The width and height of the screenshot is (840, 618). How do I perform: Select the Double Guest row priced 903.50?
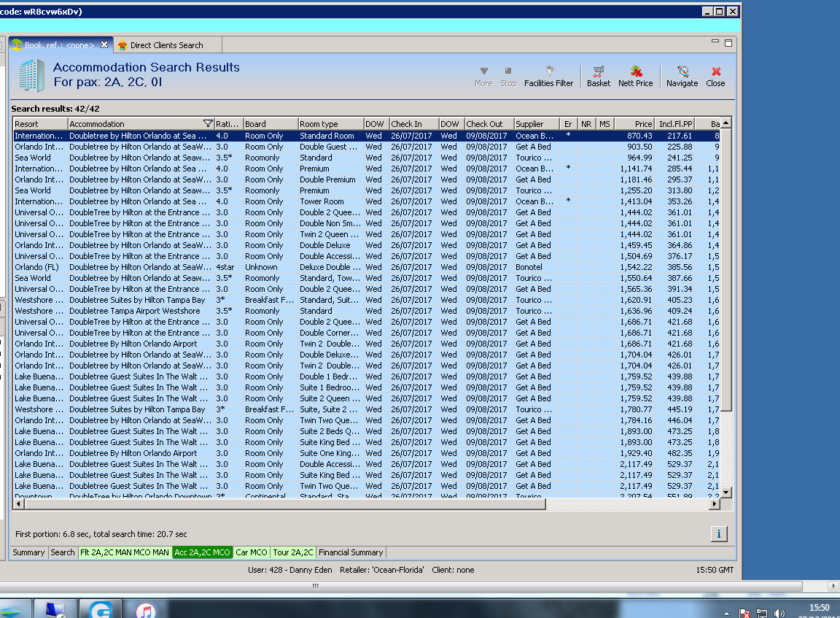pos(367,147)
